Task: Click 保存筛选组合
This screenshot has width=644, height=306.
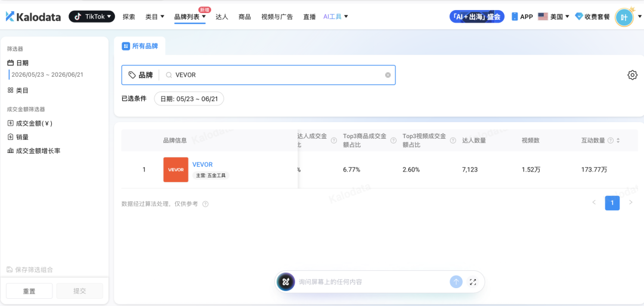Action: (x=30, y=270)
